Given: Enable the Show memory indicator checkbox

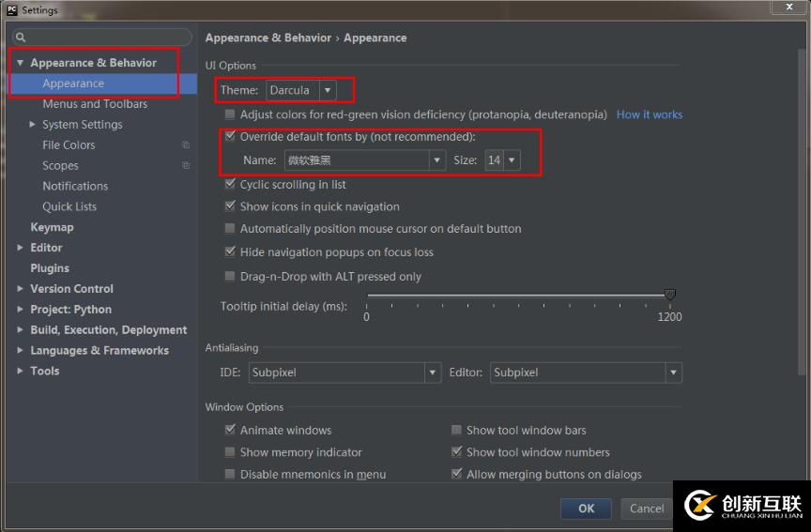Looking at the screenshot, I should tap(230, 452).
